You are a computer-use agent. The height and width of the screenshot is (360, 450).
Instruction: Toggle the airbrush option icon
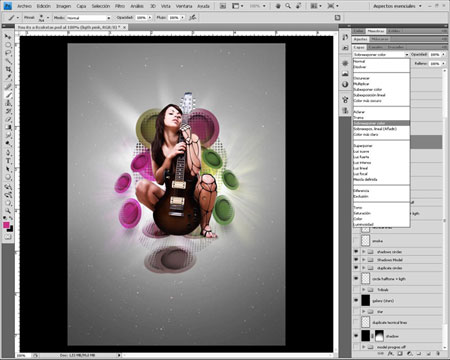click(x=192, y=17)
